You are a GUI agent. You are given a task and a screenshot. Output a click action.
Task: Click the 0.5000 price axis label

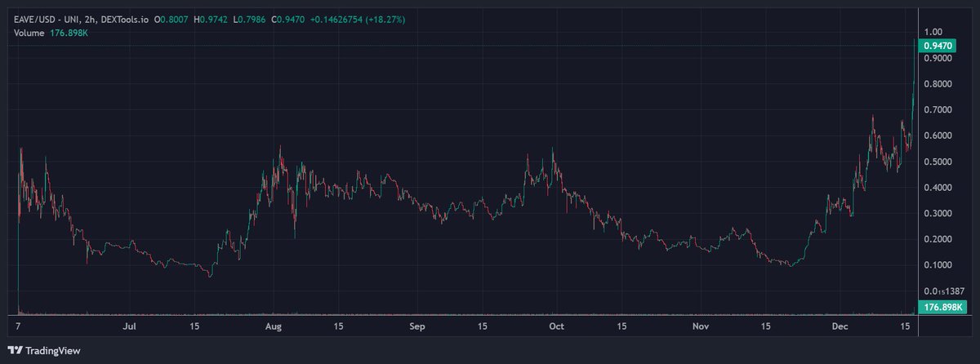point(938,162)
